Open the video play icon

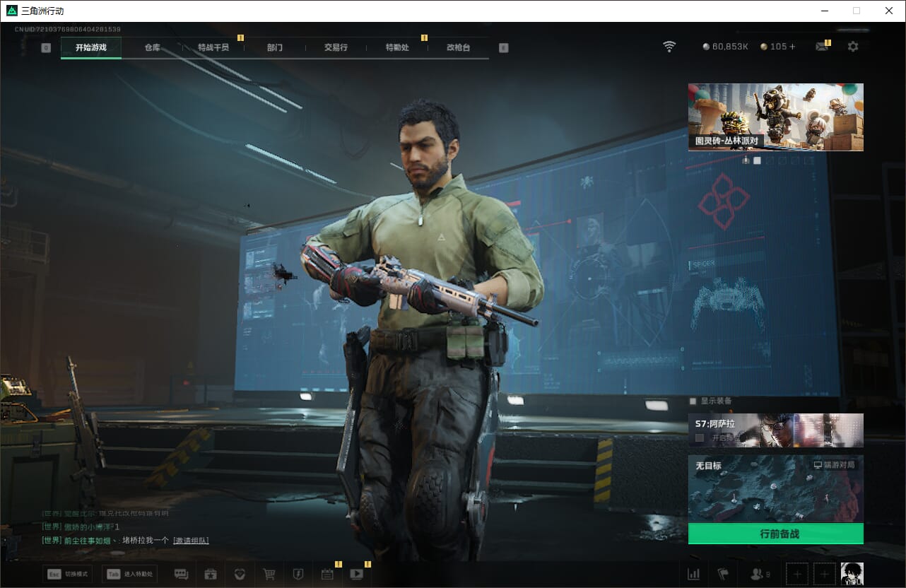(x=356, y=575)
